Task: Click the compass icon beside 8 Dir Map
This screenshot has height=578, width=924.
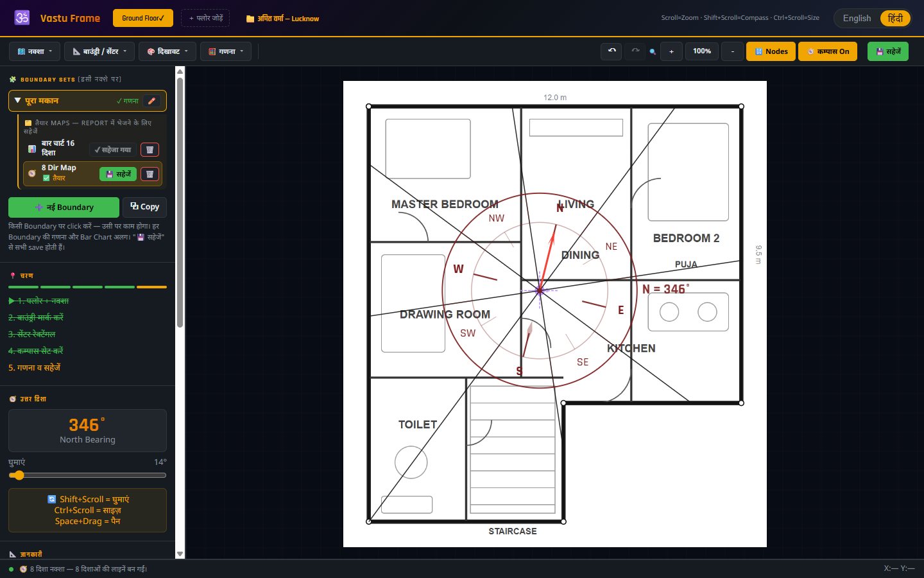Action: tap(32, 173)
